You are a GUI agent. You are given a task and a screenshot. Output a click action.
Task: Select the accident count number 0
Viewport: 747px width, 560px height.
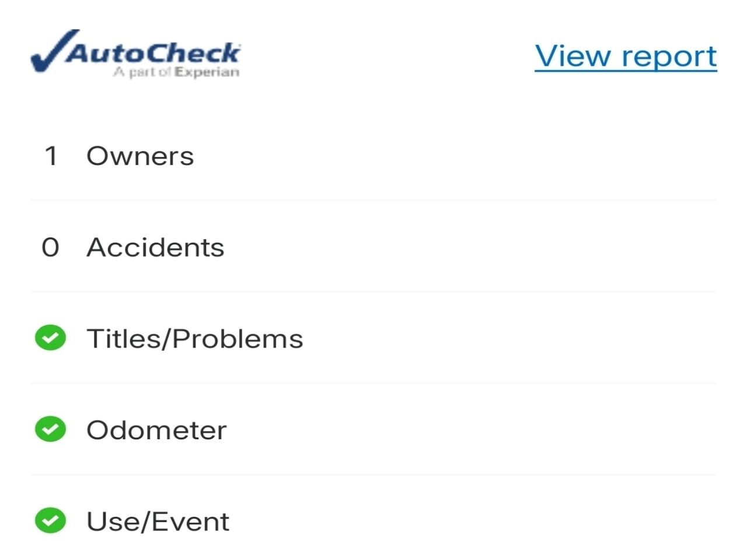click(51, 247)
